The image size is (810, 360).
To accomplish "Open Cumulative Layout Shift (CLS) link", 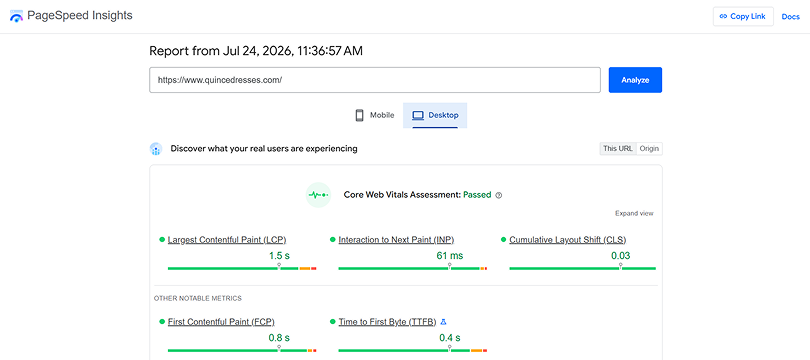I will (x=568, y=240).
